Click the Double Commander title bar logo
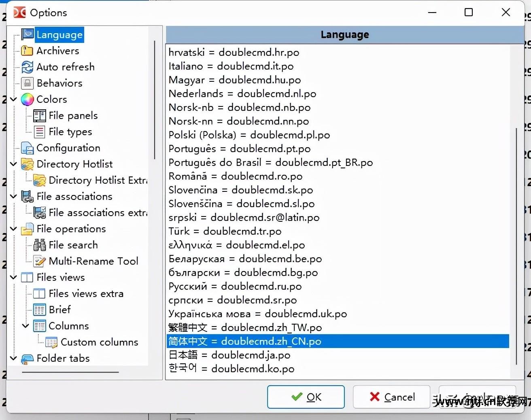 tap(19, 13)
